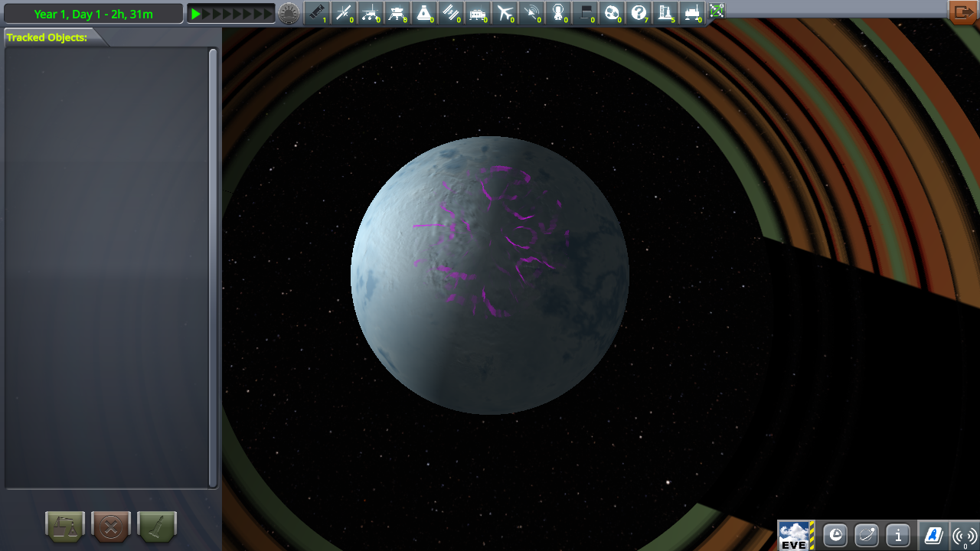Toggle the CommNet signal display
980x551 pixels.
coord(963,535)
